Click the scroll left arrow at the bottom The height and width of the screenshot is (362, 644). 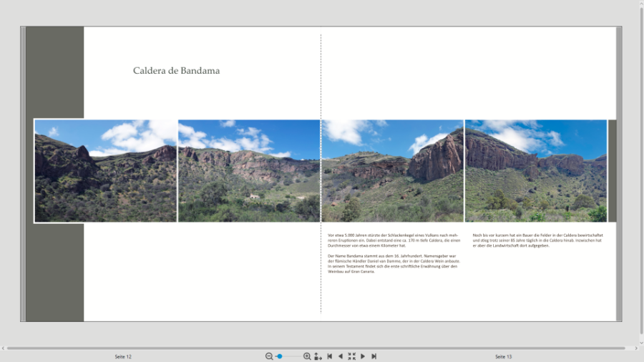3,348
